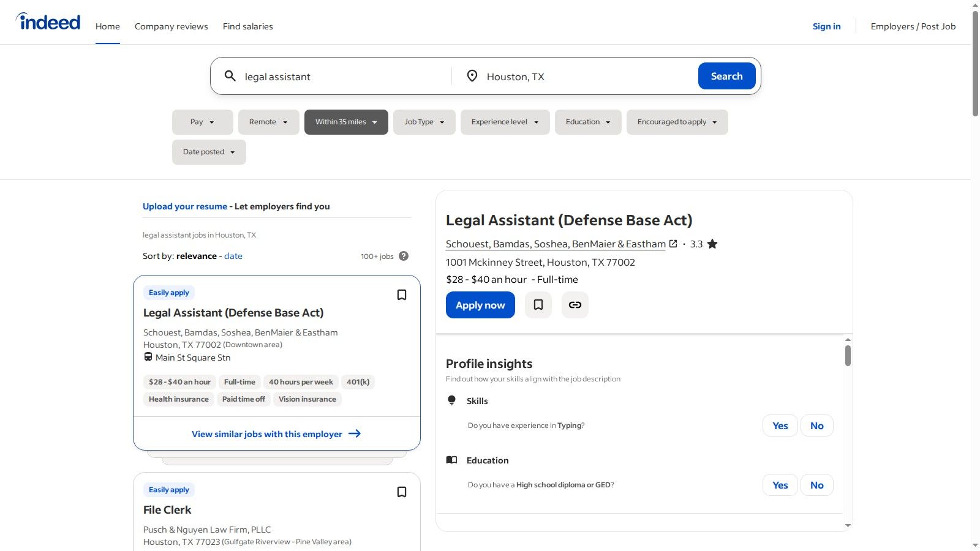Click Upload your resume link
The width and height of the screenshot is (980, 551).
[185, 206]
